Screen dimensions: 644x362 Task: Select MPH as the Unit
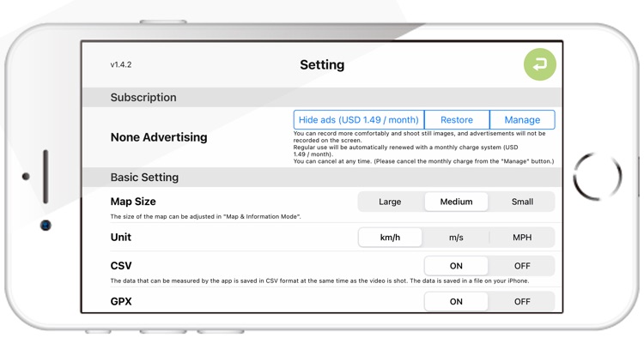coord(522,238)
